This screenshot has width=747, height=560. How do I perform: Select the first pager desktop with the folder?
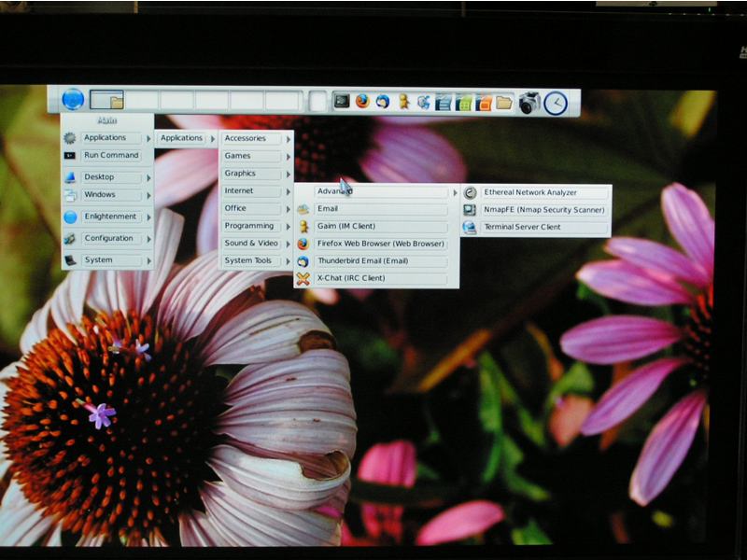(x=106, y=100)
